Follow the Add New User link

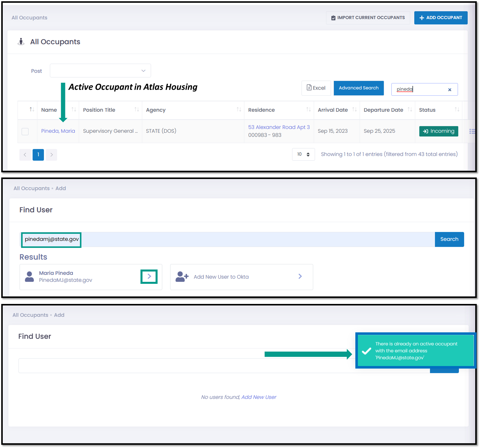tap(259, 397)
